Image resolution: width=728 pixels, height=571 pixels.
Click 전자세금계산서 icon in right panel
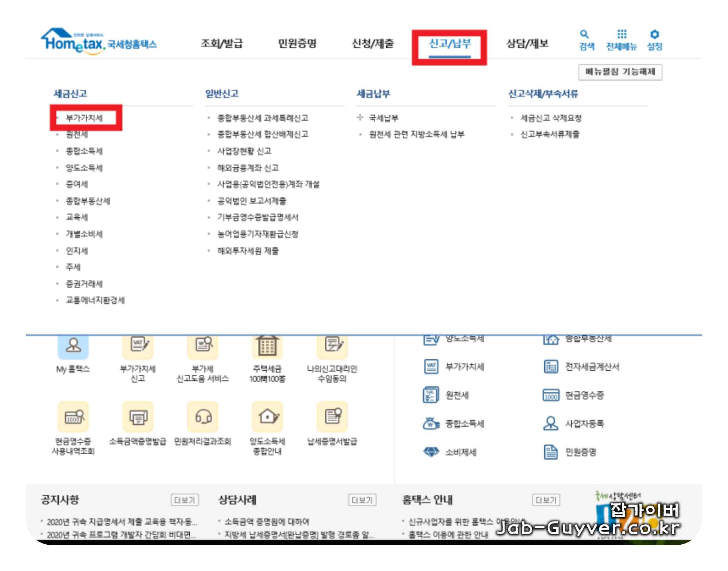pyautogui.click(x=551, y=367)
